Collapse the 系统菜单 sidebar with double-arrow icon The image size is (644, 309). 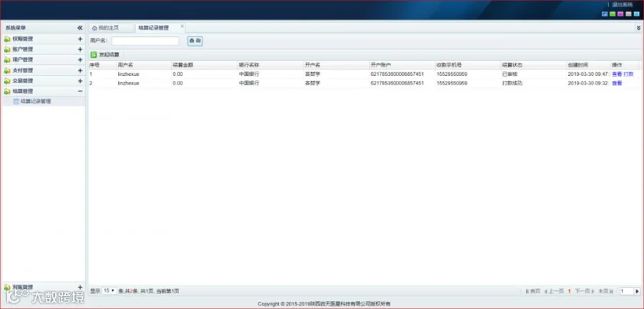80,28
